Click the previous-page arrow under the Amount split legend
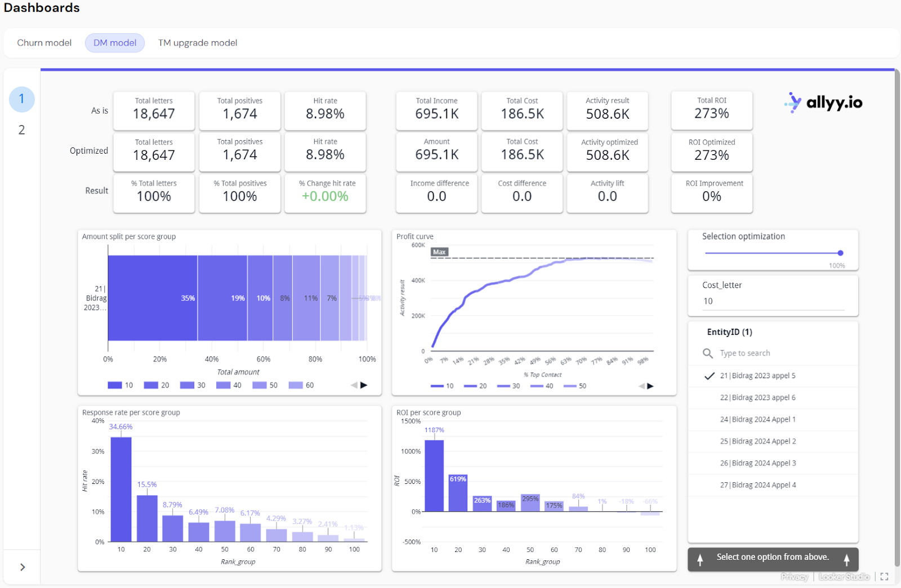Viewport: 901px width, 588px height. coord(355,385)
